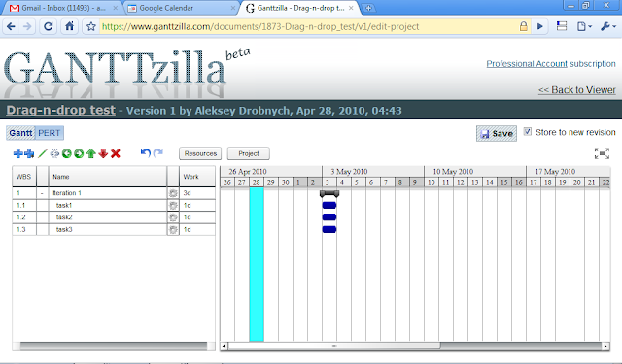This screenshot has height=364, width=622.
Task: Select the Iteration 1 name cell
Action: (x=108, y=193)
